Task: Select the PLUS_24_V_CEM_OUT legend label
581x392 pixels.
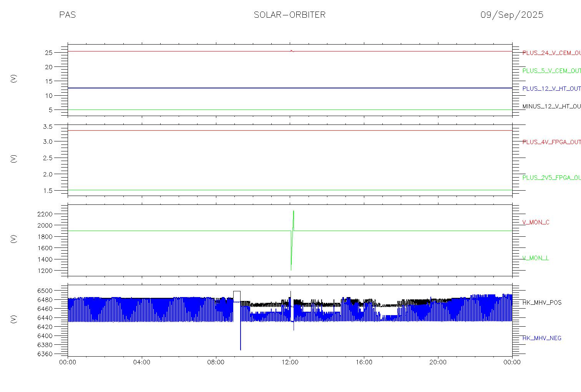Action: (551, 53)
